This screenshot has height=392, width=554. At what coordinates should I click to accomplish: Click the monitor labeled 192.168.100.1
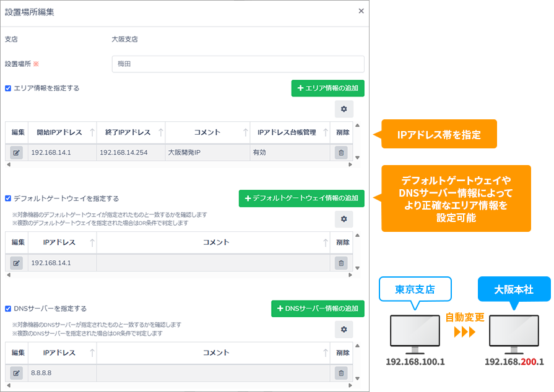point(415,334)
